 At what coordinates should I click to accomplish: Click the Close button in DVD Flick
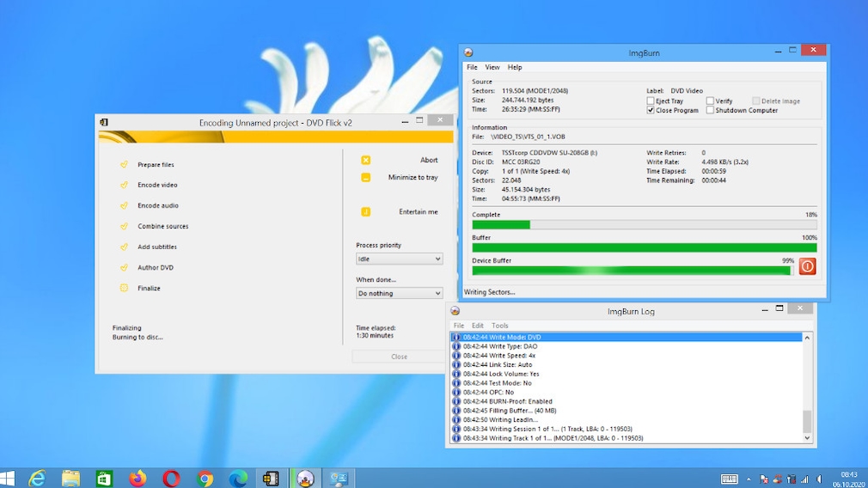[399, 357]
